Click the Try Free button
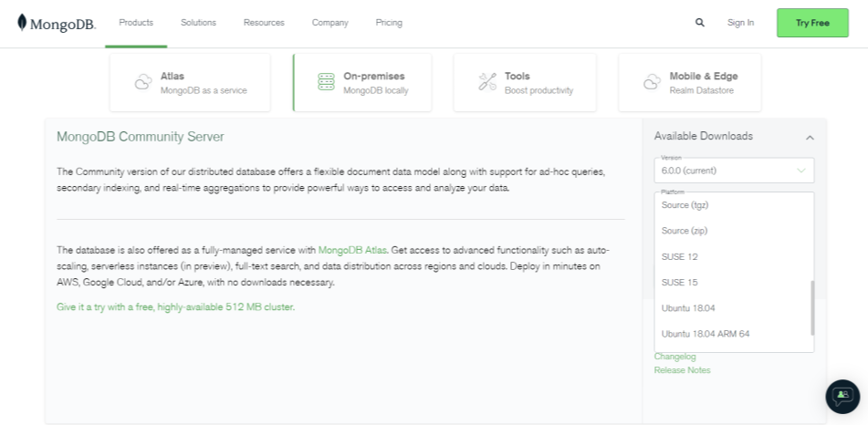 tap(812, 23)
